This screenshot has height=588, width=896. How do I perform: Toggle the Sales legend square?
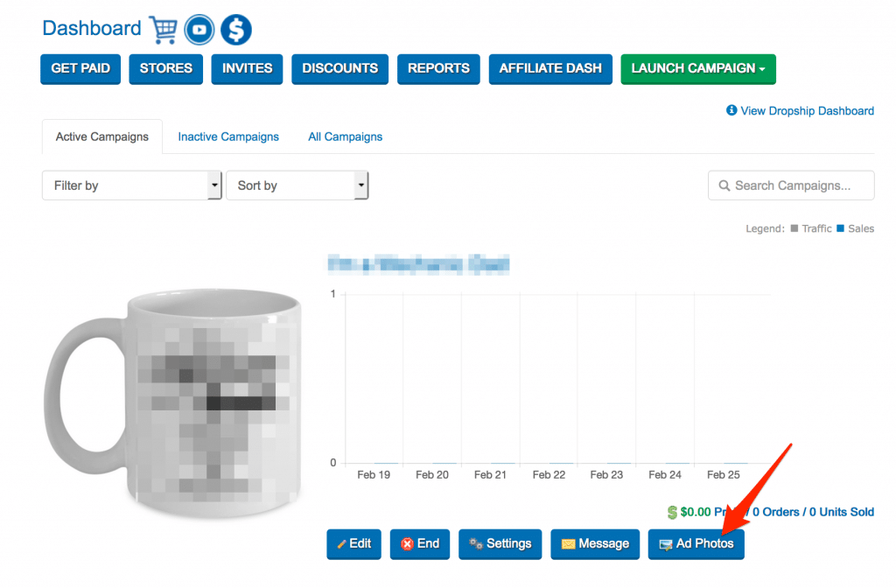840,228
